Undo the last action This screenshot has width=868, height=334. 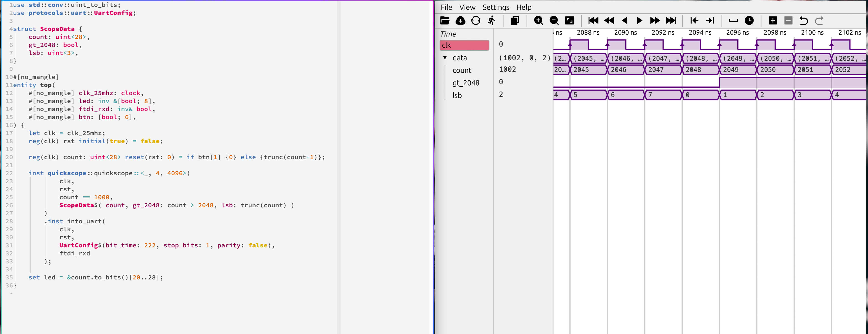pyautogui.click(x=804, y=21)
